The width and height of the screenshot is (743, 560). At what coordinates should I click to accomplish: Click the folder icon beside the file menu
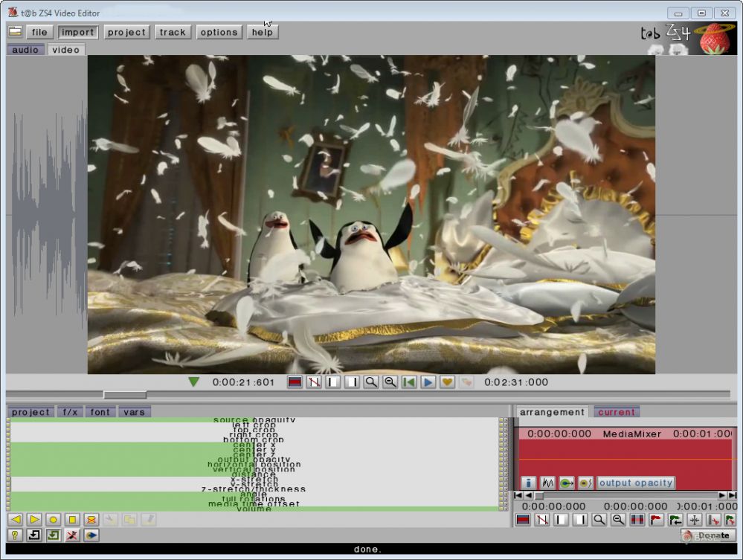click(15, 32)
